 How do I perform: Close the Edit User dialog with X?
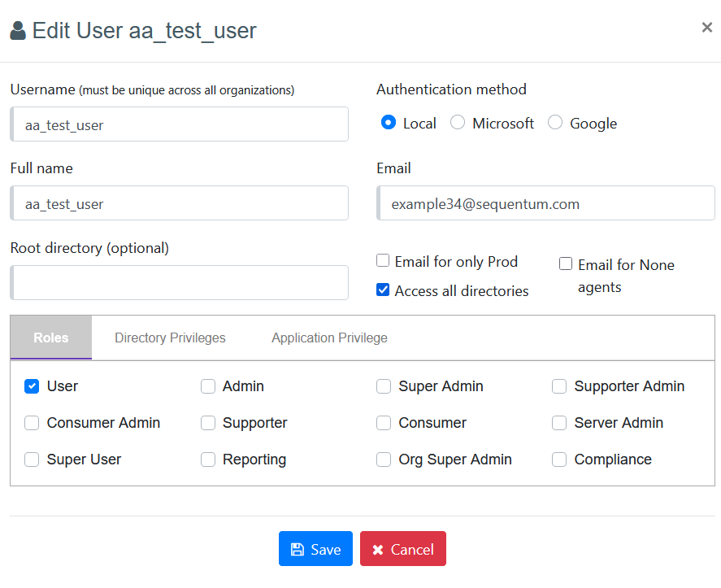pyautogui.click(x=706, y=28)
